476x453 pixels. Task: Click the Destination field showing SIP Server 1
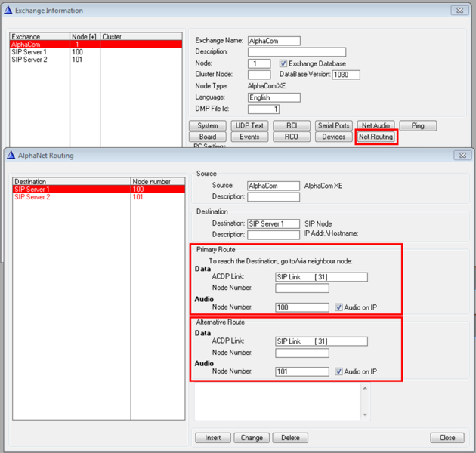click(x=274, y=223)
